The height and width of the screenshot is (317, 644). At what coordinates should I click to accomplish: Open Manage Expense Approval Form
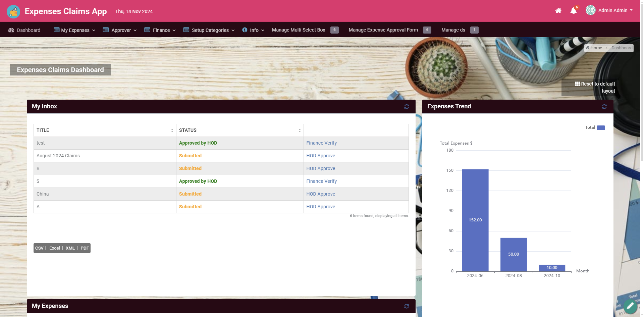pos(383,30)
